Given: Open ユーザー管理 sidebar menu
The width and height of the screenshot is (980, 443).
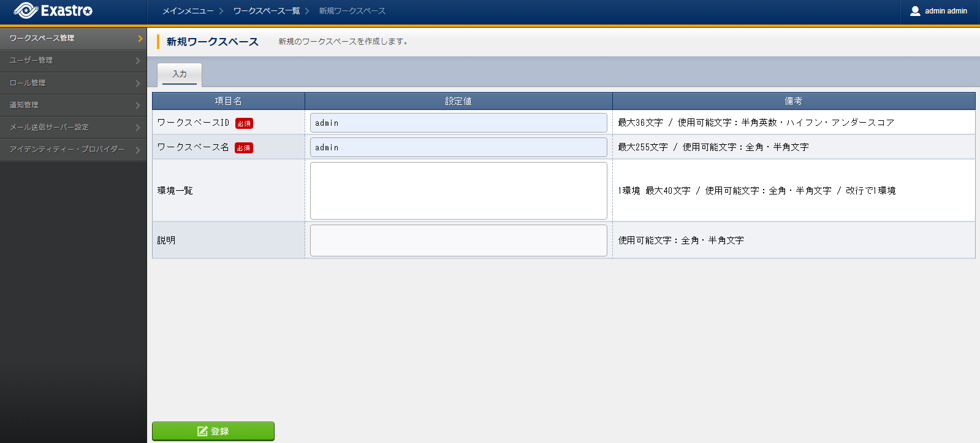Looking at the screenshot, I should tap(74, 60).
